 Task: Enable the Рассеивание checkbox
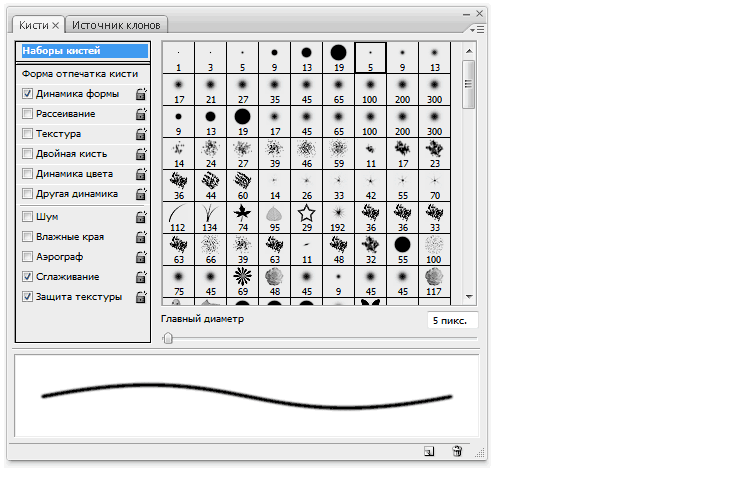(x=27, y=114)
